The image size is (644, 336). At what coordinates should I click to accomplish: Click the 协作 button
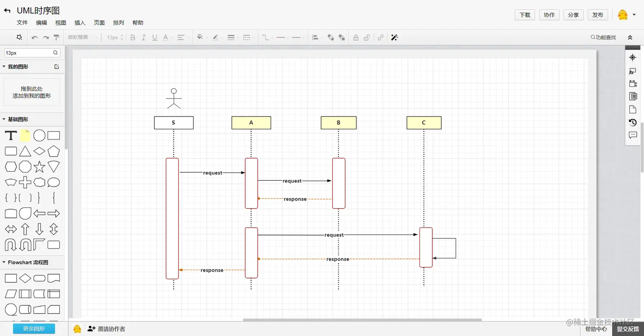549,15
